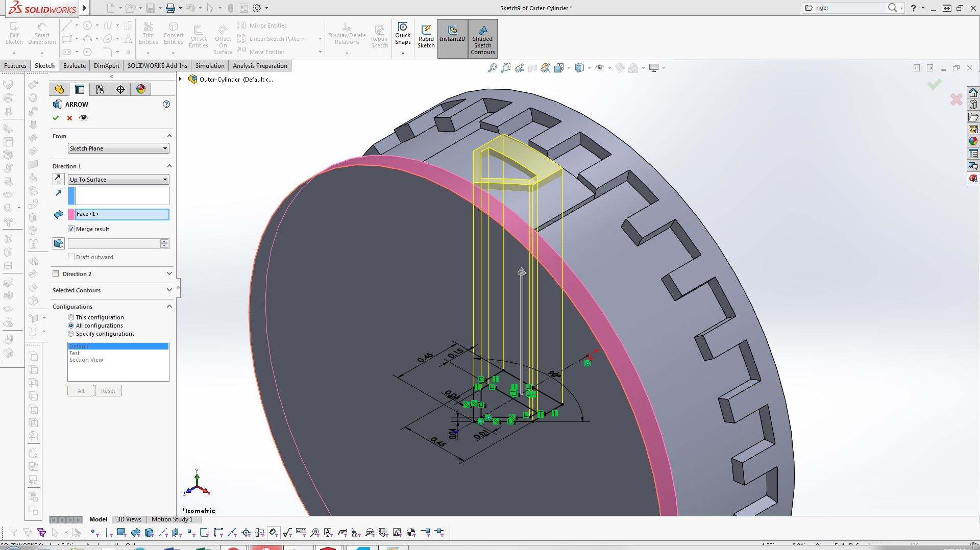The width and height of the screenshot is (980, 550).
Task: Accept feature with green checkmark
Action: click(x=56, y=118)
